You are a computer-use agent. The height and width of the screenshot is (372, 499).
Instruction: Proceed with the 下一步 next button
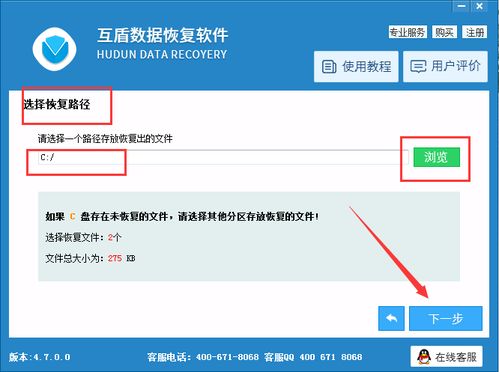click(446, 319)
